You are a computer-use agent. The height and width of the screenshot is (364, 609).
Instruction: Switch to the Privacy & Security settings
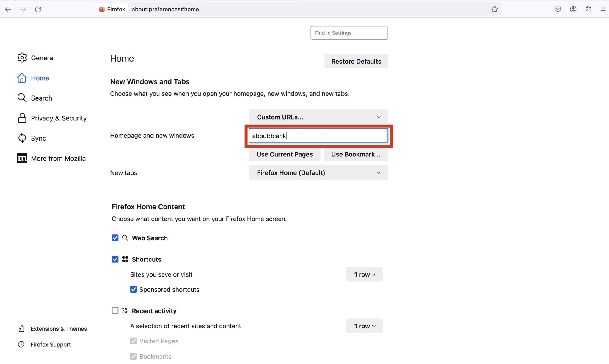(x=59, y=118)
